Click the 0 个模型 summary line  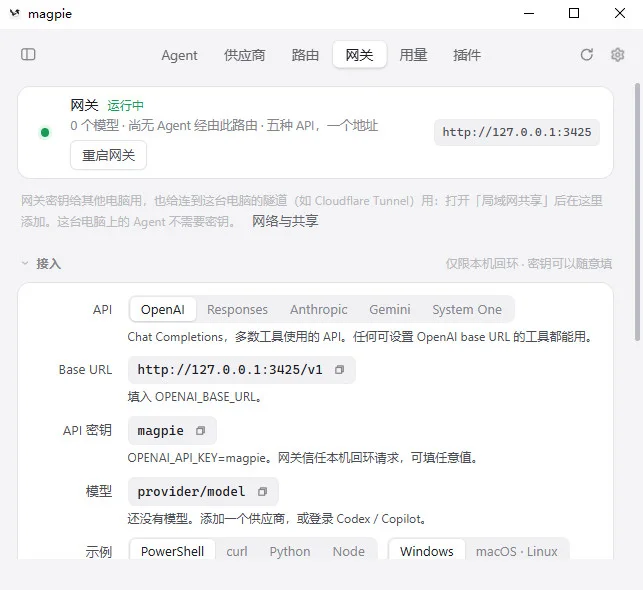pos(224,125)
